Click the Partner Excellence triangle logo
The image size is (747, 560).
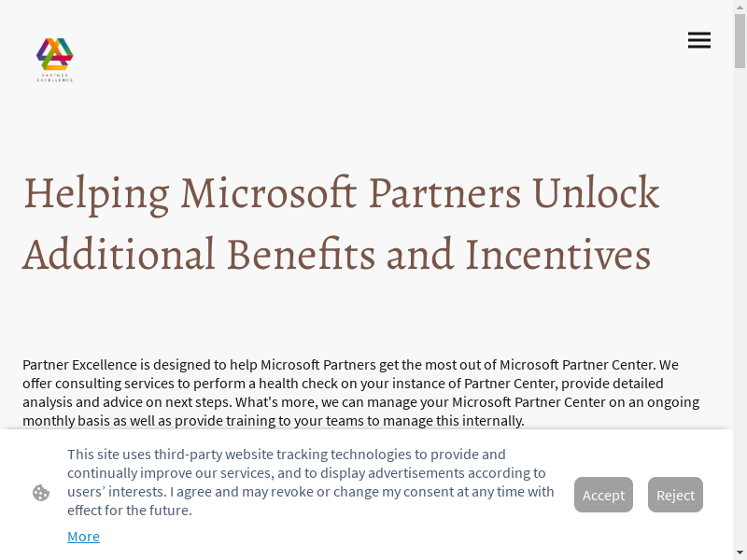55,54
